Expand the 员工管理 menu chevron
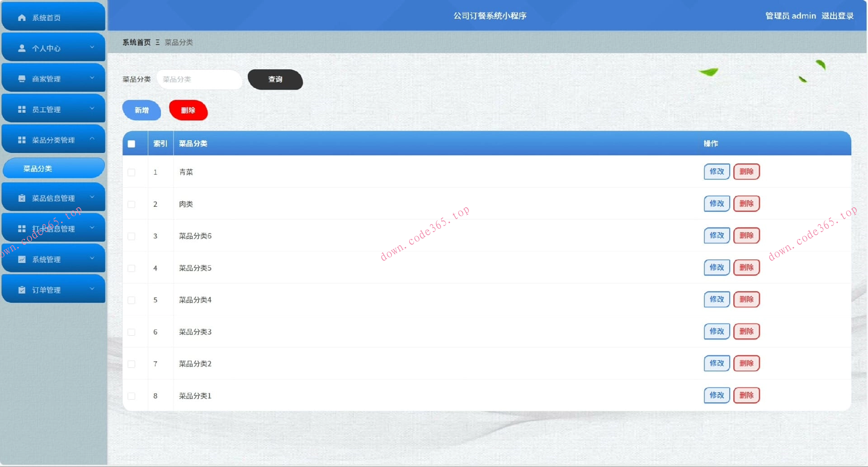The image size is (868, 467). tap(92, 108)
